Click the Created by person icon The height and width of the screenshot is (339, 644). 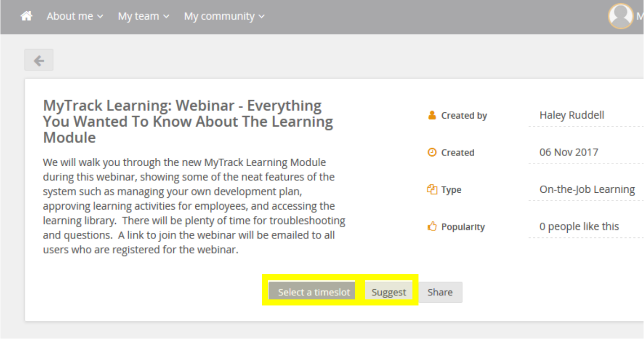click(432, 115)
